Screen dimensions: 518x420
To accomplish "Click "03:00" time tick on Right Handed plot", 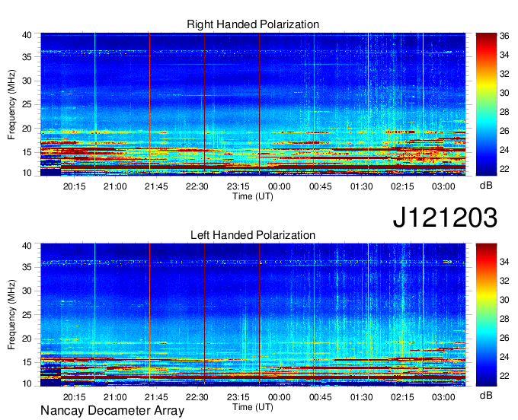I will coord(443,186).
